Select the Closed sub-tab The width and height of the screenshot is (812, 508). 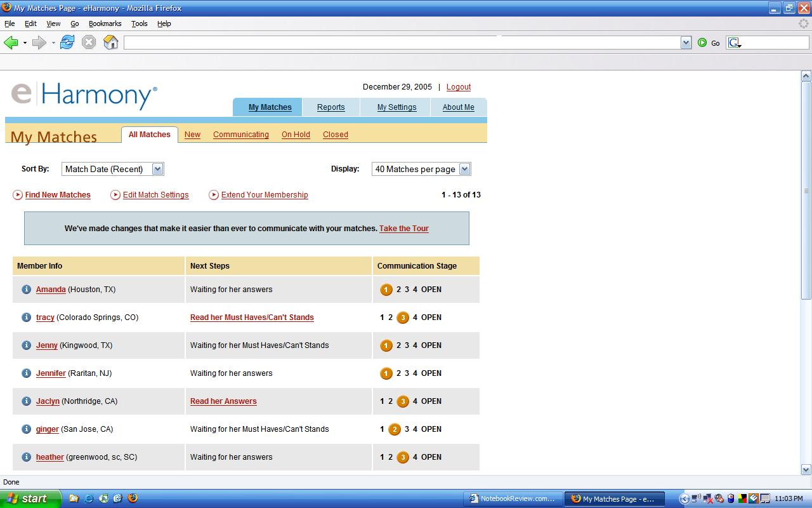pos(336,135)
